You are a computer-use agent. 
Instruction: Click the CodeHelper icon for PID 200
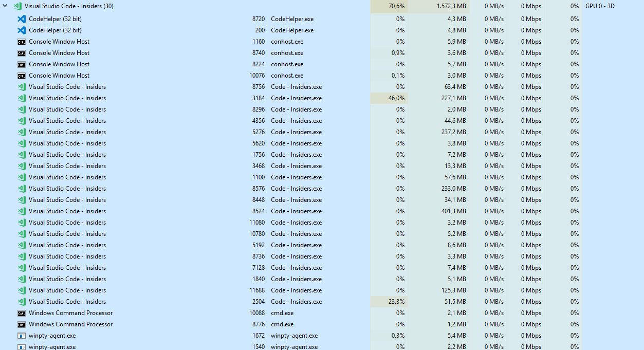tap(22, 30)
